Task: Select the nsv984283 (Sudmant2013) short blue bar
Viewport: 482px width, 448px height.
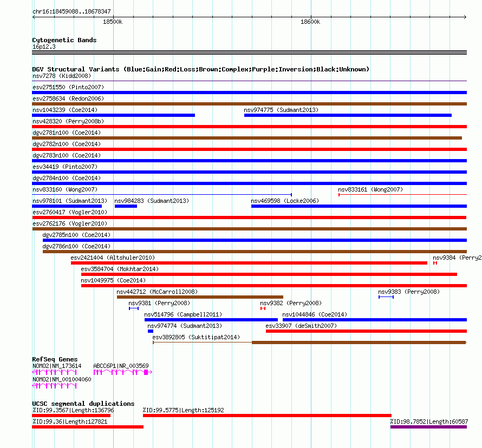Action: tap(126, 206)
